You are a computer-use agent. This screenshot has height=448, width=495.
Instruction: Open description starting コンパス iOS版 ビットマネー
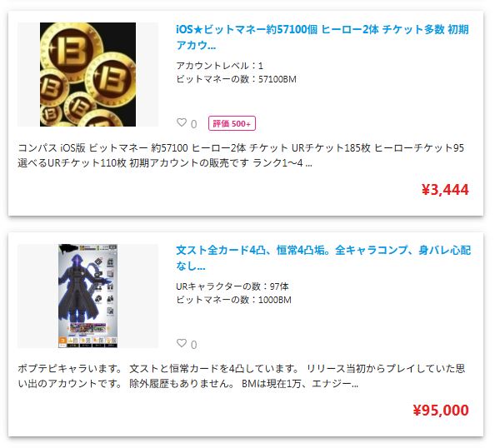coord(241,155)
